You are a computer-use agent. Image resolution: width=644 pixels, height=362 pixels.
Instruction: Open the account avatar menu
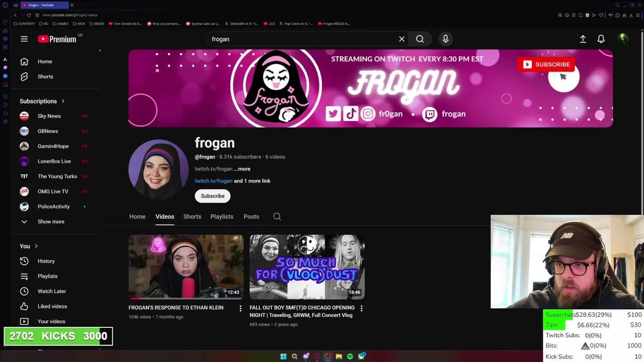click(623, 39)
